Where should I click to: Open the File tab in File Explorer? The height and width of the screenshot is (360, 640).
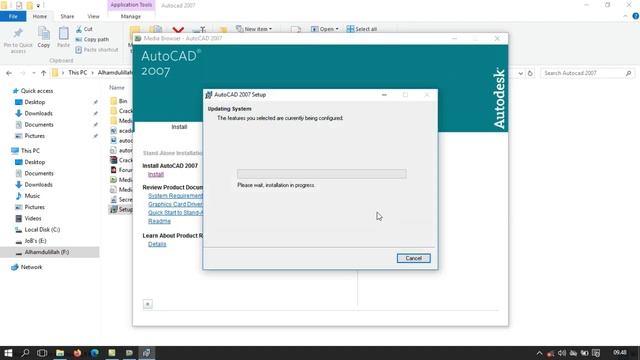13,16
